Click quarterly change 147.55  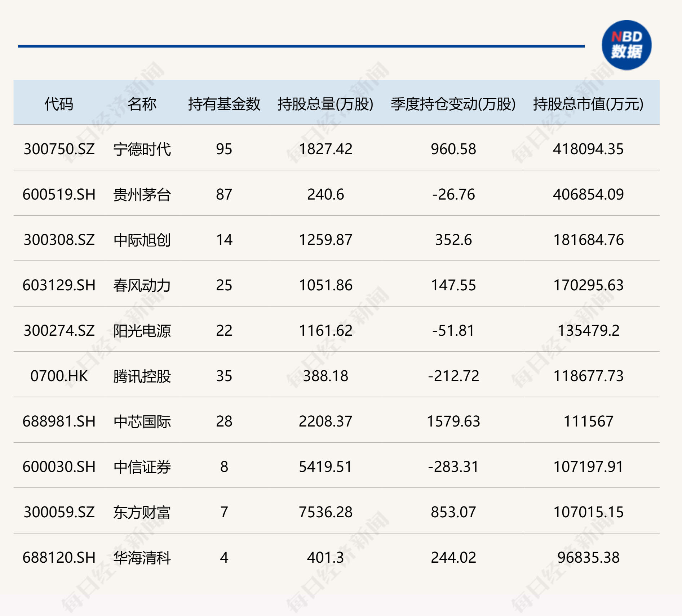tap(453, 285)
